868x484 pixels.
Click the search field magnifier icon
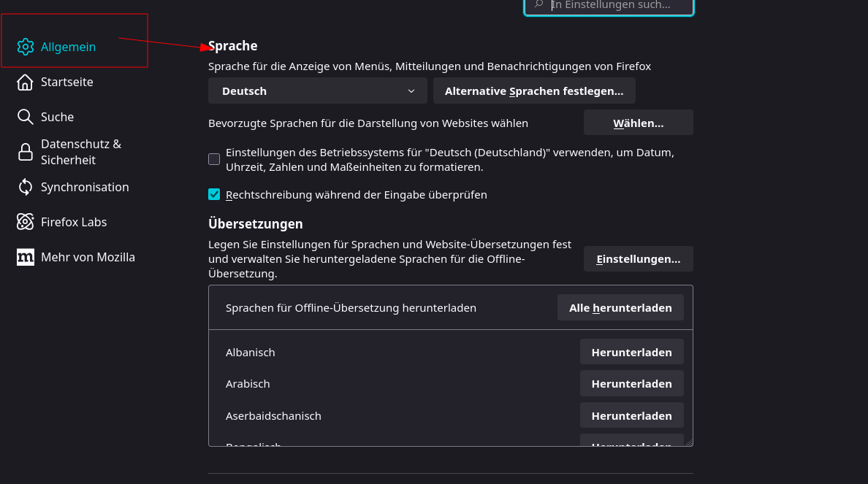(539, 4)
